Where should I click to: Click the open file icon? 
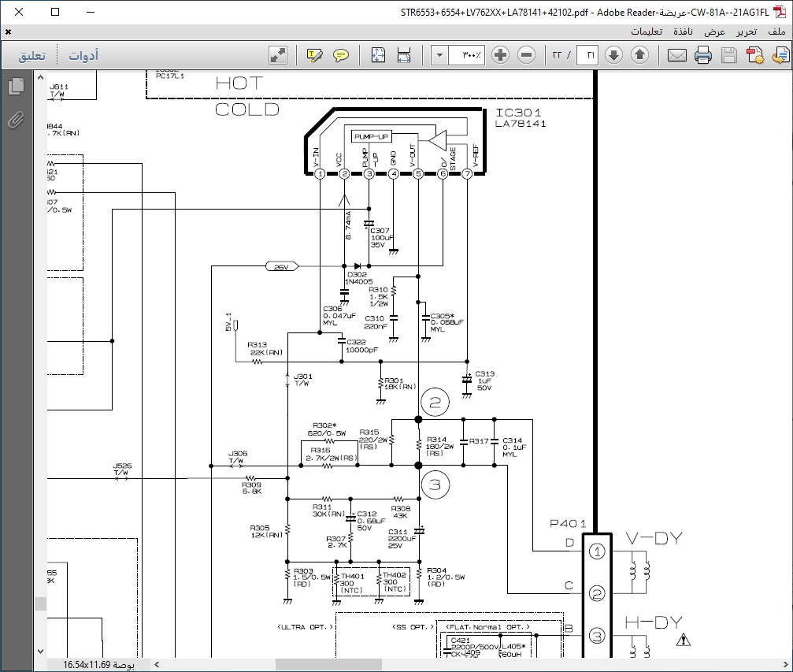pos(780,54)
